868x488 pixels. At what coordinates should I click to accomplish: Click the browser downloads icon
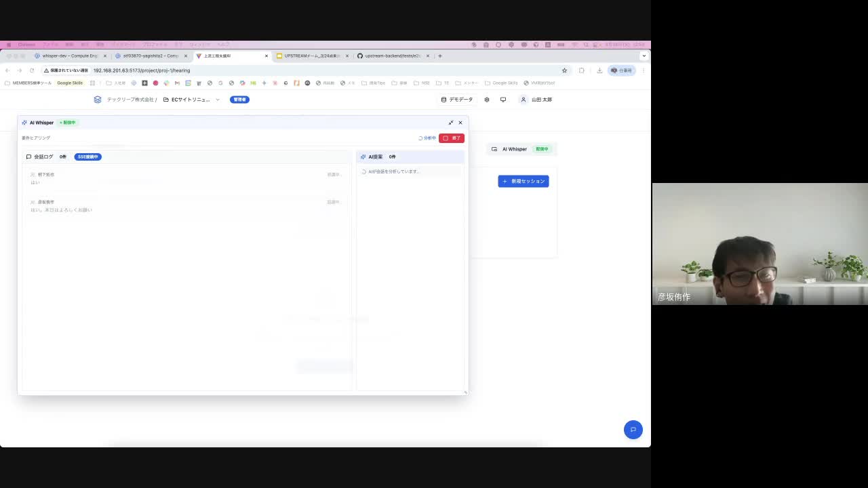(599, 70)
